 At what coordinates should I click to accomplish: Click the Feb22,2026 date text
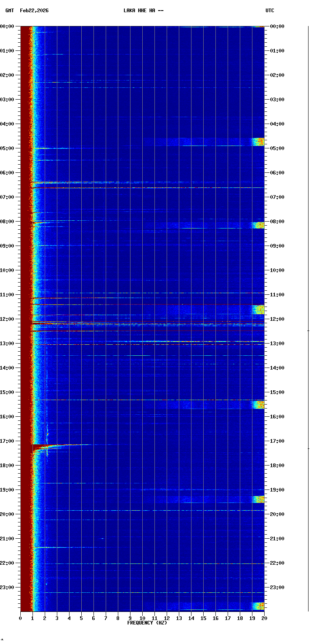click(x=34, y=11)
